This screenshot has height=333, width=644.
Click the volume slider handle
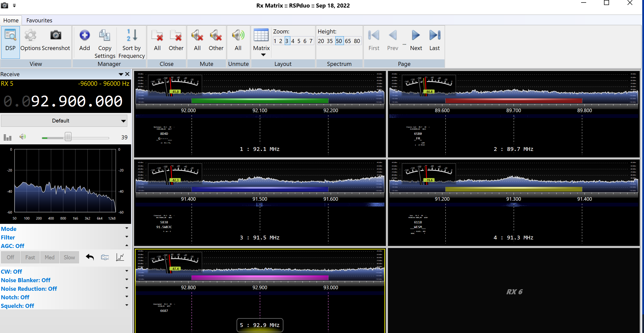pos(68,137)
